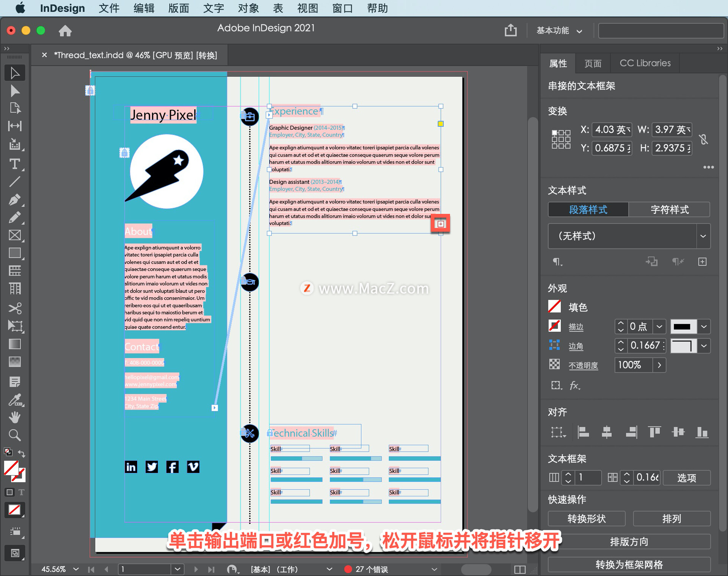This screenshot has height=576, width=728.
Task: Expand the opacity 100% slider arrow
Action: 659,365
